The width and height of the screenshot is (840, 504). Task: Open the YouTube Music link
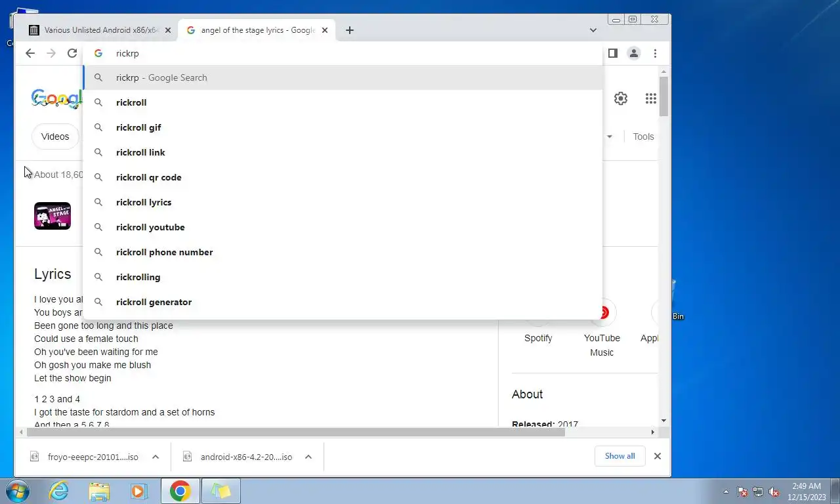pos(602,345)
